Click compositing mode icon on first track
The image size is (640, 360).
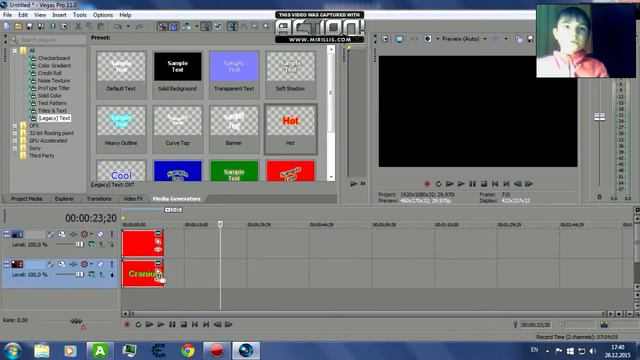coord(92,244)
